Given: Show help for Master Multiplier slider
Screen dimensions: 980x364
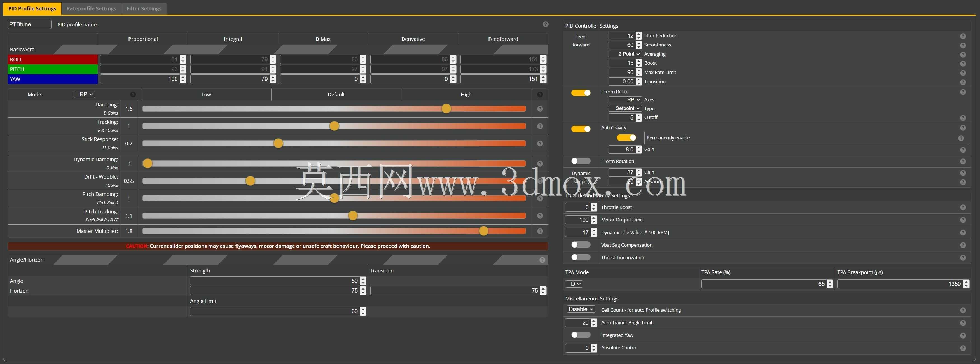Looking at the screenshot, I should [x=540, y=231].
